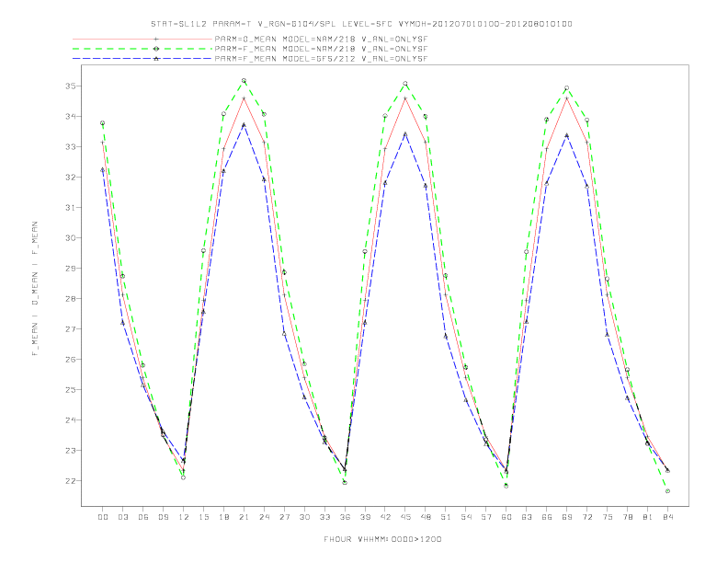Click y-axis tick label 23
The height and width of the screenshot is (563, 728).
pos(71,451)
